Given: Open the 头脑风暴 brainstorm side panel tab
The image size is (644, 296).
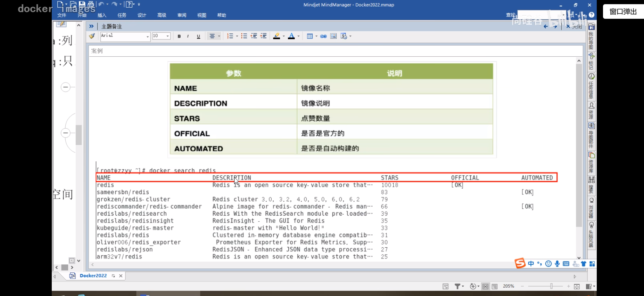Looking at the screenshot, I should 591,235.
